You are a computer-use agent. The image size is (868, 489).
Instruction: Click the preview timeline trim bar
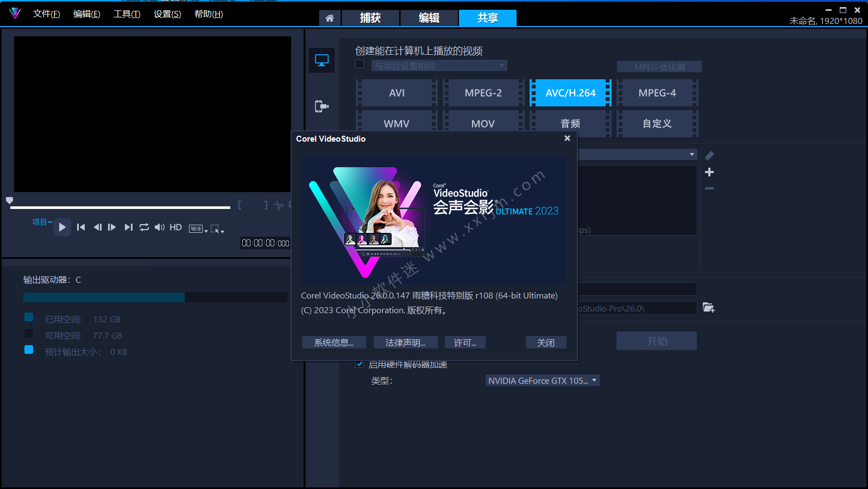click(120, 207)
